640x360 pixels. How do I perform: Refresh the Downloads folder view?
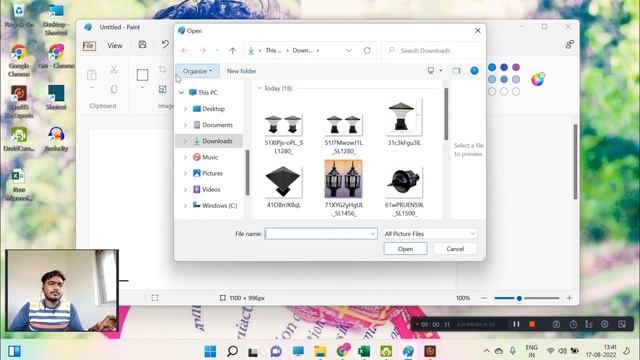[x=367, y=51]
